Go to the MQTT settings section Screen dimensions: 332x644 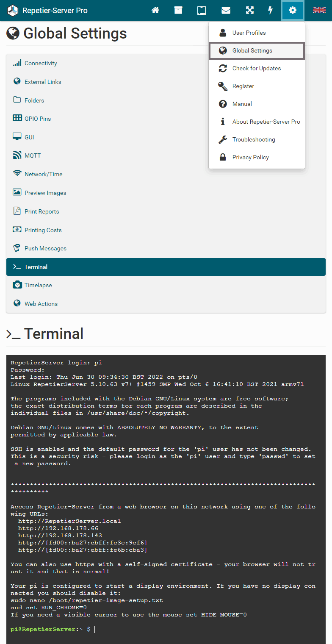pos(33,155)
